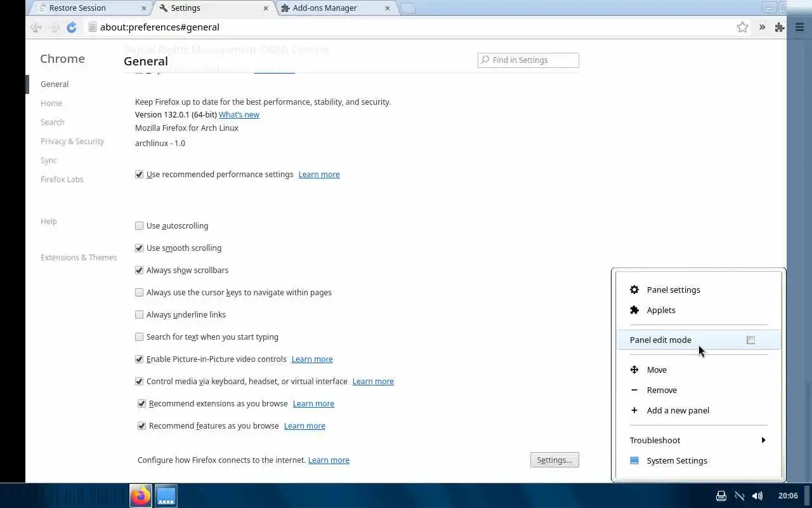The height and width of the screenshot is (508, 812).
Task: Go to Search settings category
Action: point(53,122)
